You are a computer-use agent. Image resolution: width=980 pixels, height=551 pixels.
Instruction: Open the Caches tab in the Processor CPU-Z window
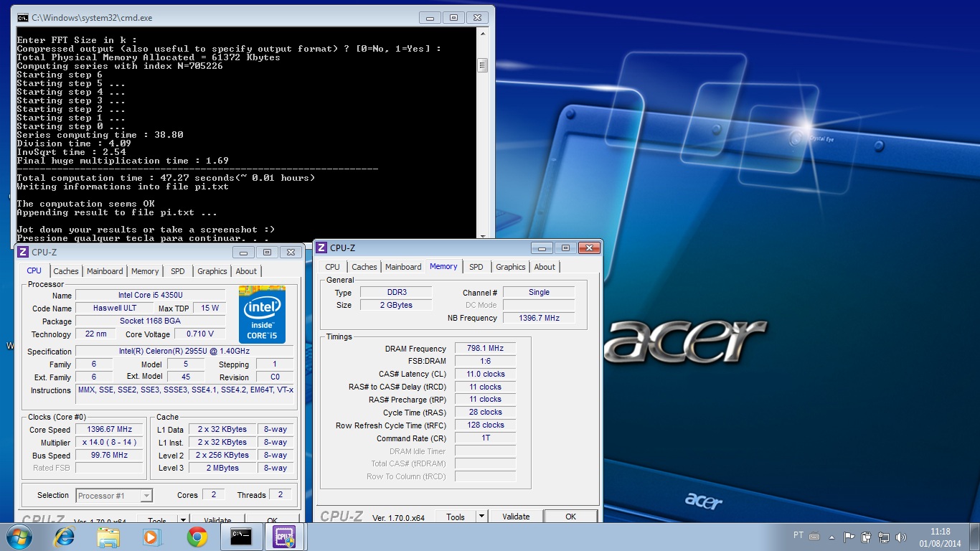click(x=66, y=271)
